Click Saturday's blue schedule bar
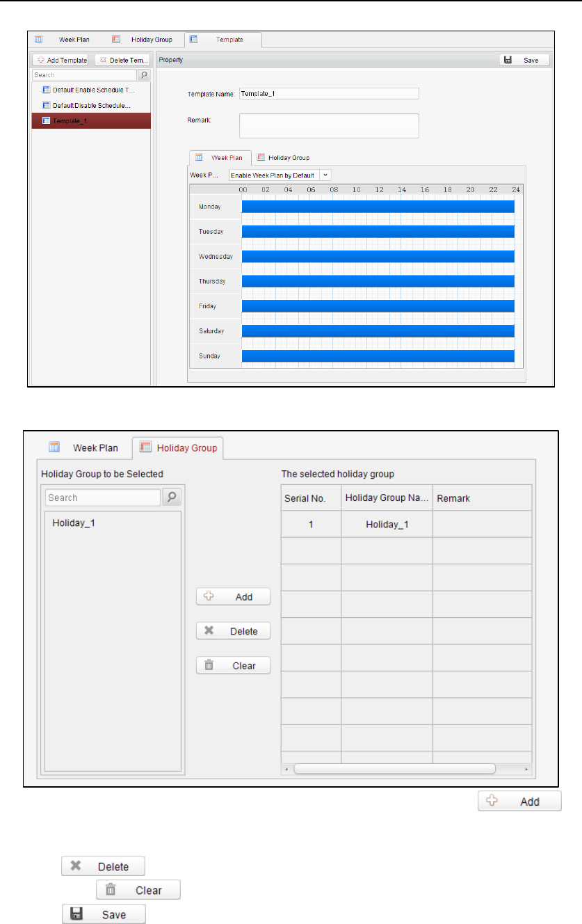 [378, 331]
